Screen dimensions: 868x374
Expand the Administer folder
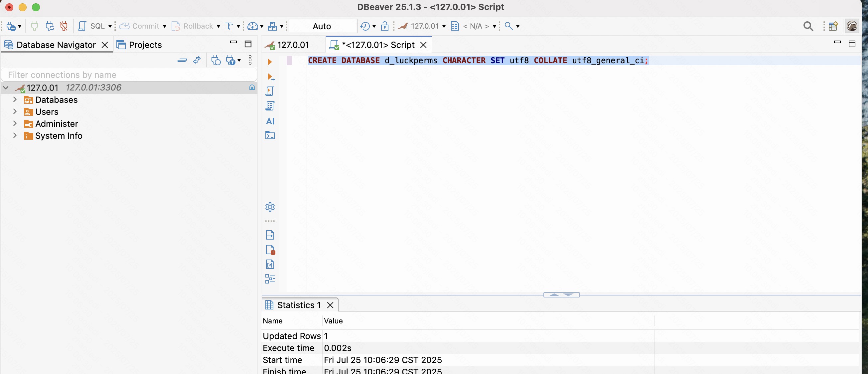[x=15, y=123]
